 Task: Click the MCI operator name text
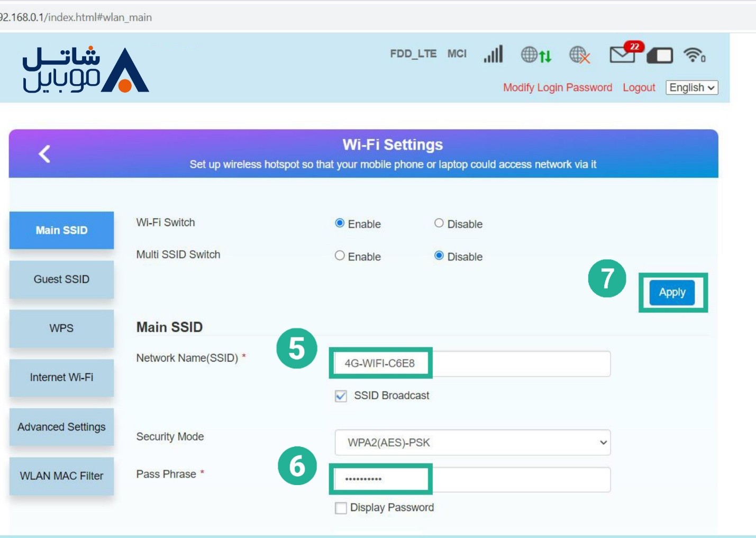[457, 53]
